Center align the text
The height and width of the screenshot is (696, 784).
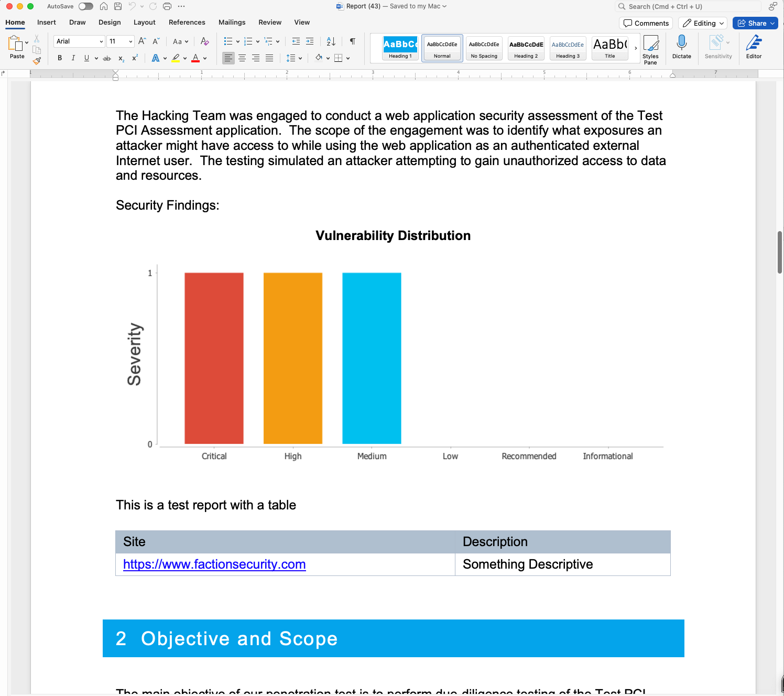pos(242,58)
